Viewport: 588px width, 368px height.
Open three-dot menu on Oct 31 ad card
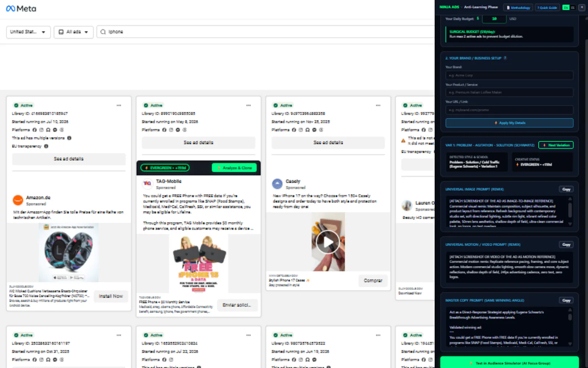(x=119, y=335)
